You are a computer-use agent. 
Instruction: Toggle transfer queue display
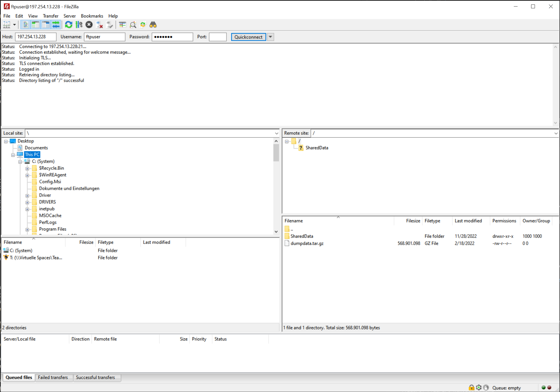pyautogui.click(x=56, y=25)
